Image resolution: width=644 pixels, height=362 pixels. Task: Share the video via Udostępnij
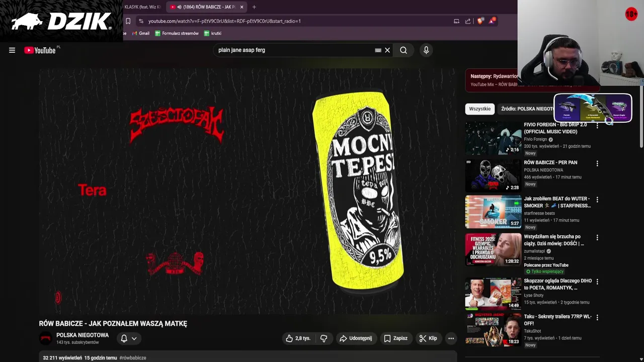click(356, 338)
